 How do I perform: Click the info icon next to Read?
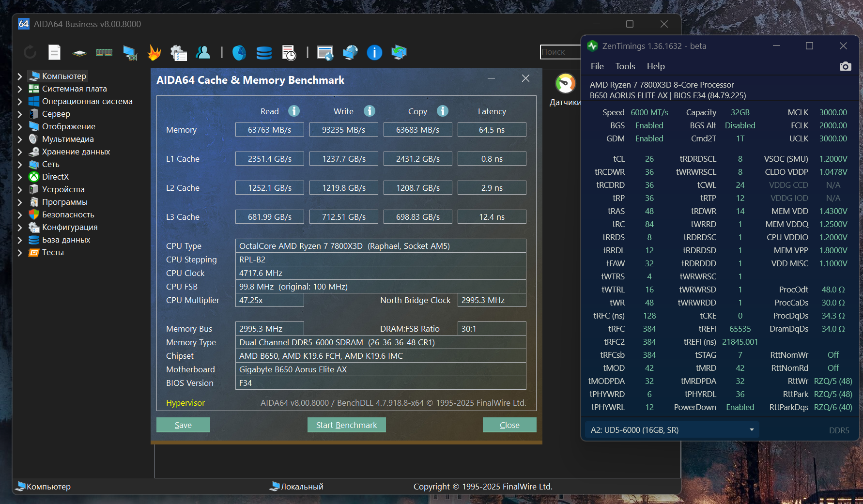(294, 111)
